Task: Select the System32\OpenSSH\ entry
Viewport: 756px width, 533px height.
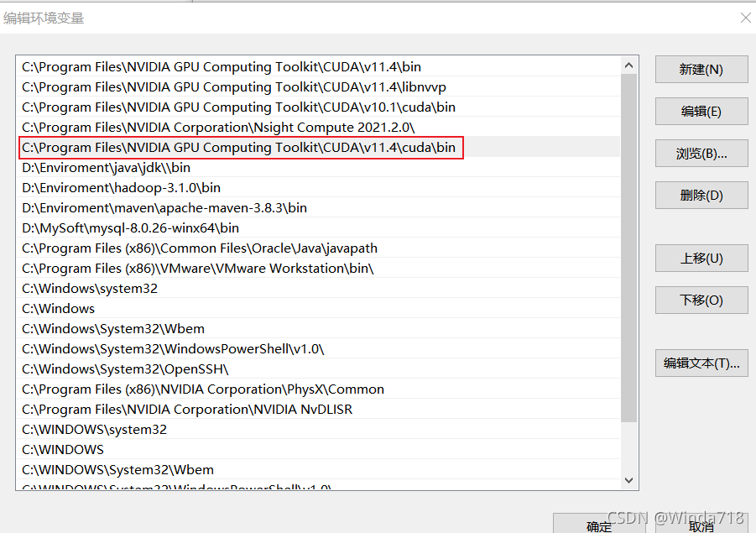Action: pyautogui.click(x=318, y=369)
